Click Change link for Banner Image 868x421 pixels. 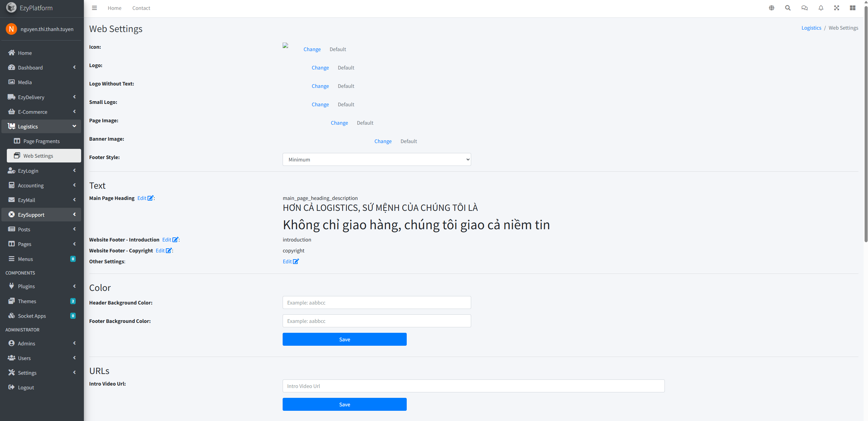[x=383, y=141]
